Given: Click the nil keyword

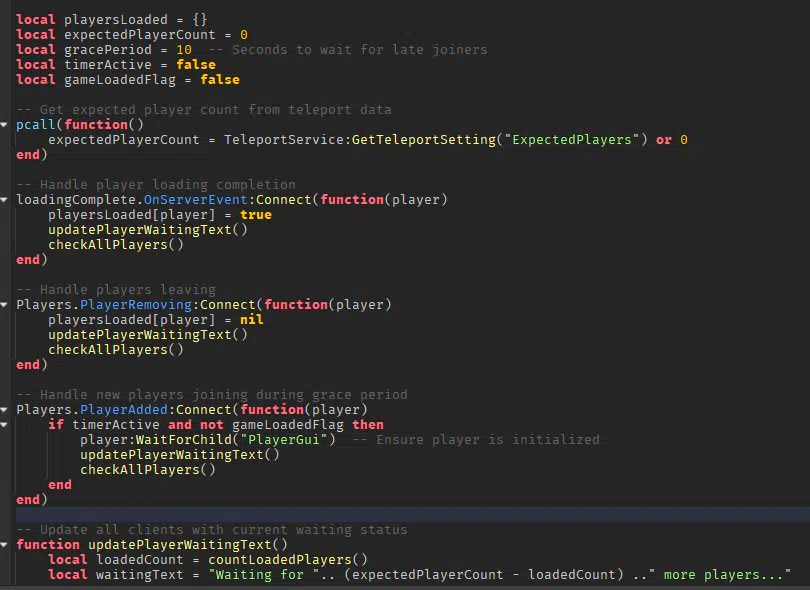Looking at the screenshot, I should tap(251, 320).
